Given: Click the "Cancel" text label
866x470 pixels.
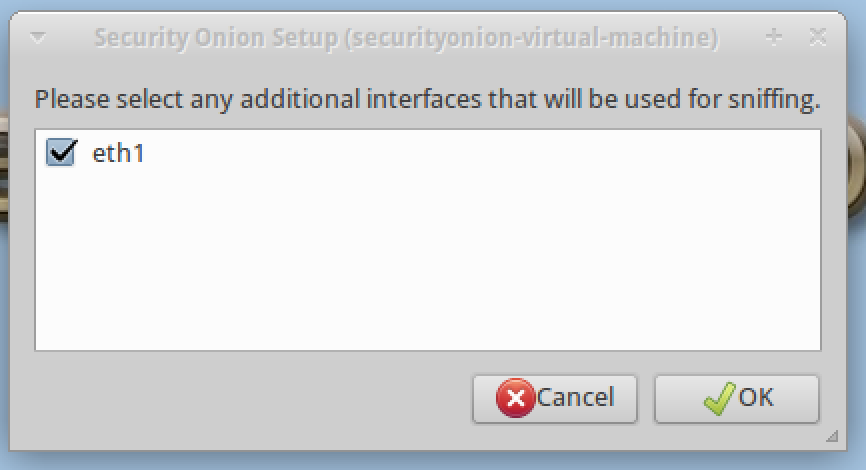Looking at the screenshot, I should 574,398.
